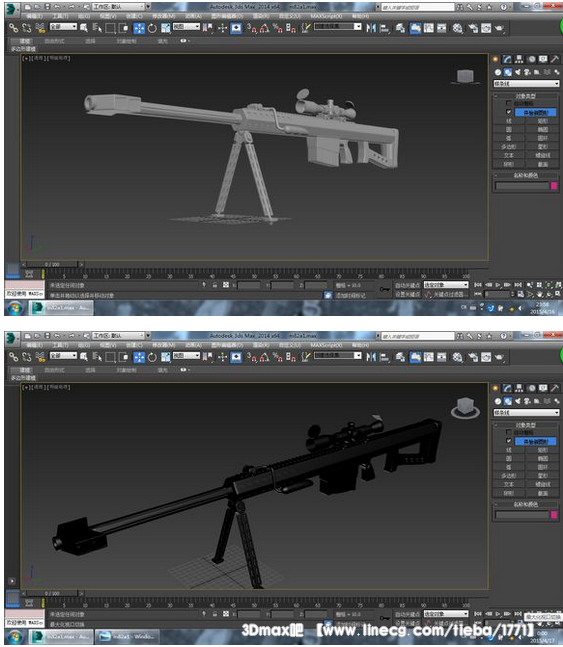Viewport: 563px width, 647px height.
Task: Click pink object color swatch in lower screenshot
Action: [554, 515]
